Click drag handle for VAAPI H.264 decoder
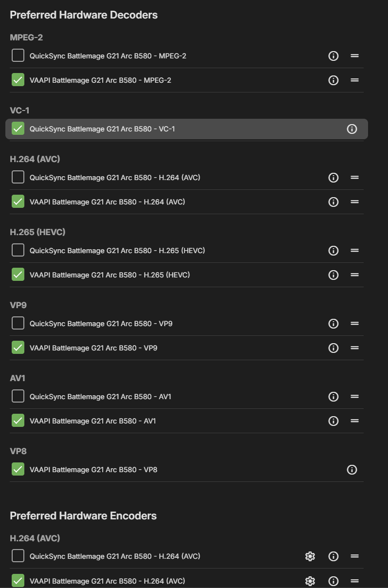This screenshot has width=388, height=588. pyautogui.click(x=355, y=202)
